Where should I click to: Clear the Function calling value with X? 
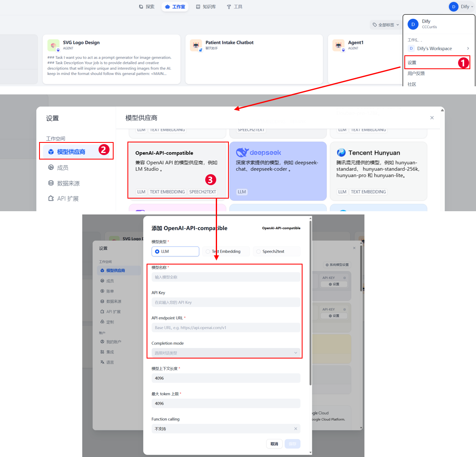pos(296,429)
